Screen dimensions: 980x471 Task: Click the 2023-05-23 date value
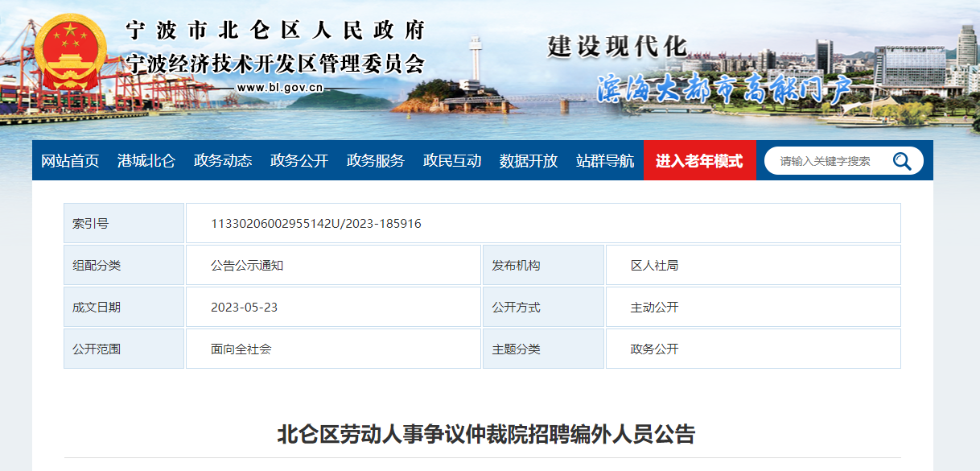coord(244,308)
